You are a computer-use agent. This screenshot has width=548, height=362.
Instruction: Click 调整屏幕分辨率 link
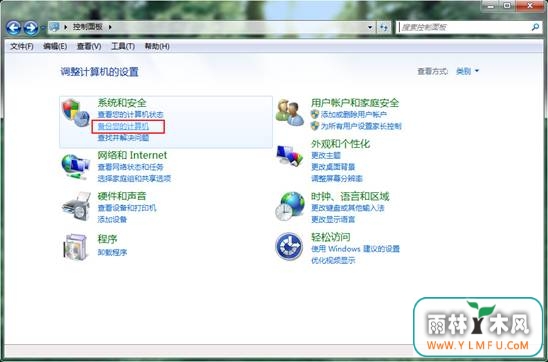pyautogui.click(x=337, y=179)
